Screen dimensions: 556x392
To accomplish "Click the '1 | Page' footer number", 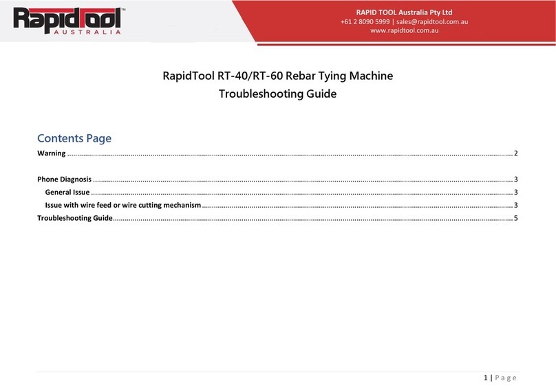I will (x=500, y=378).
